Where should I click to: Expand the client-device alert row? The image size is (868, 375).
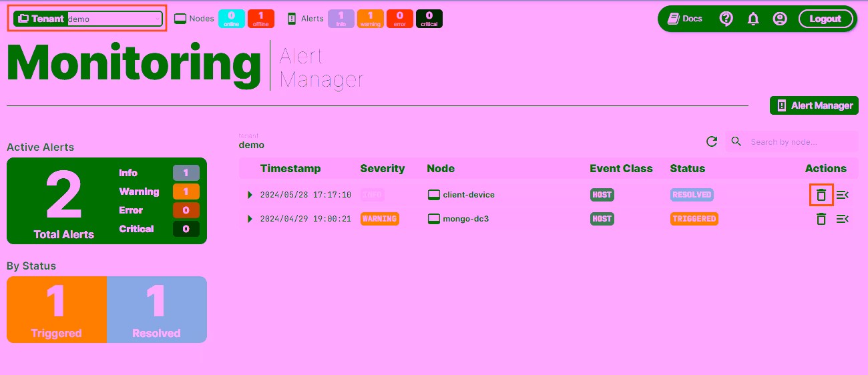pyautogui.click(x=250, y=195)
